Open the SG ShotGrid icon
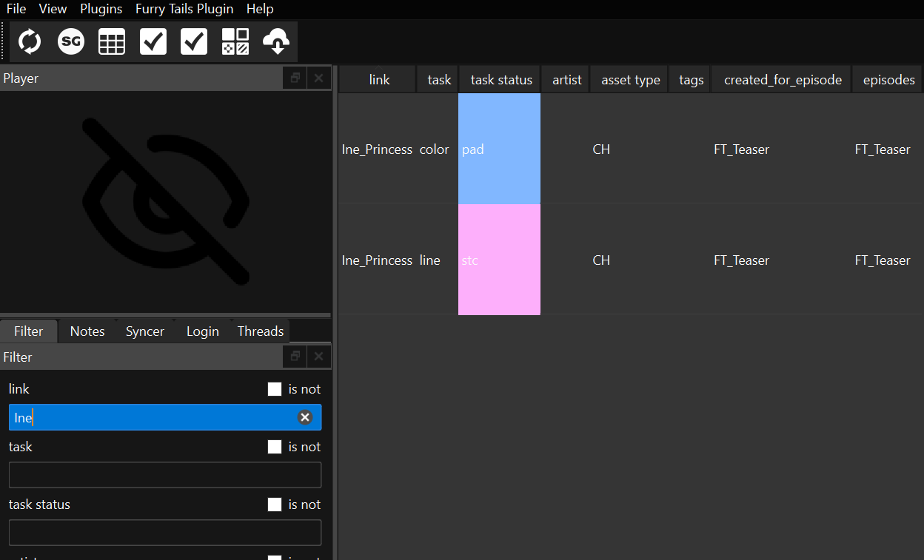924x560 pixels. (71, 41)
